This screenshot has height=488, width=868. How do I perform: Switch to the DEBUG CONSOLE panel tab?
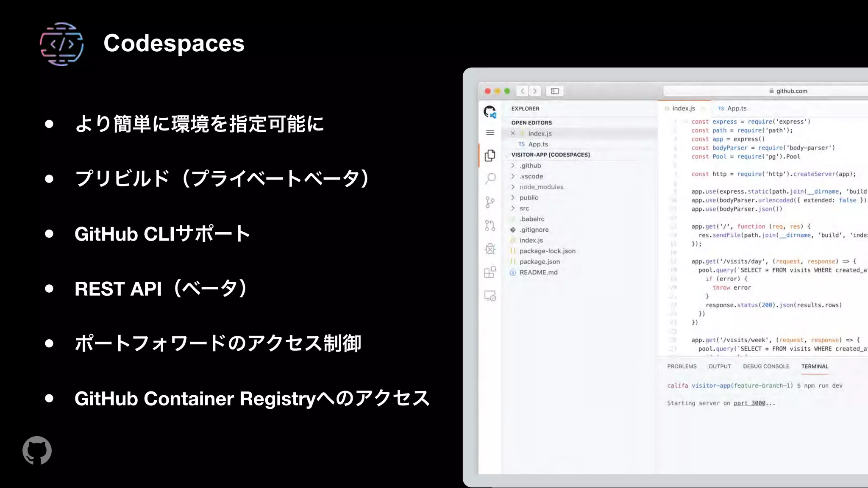tap(766, 366)
